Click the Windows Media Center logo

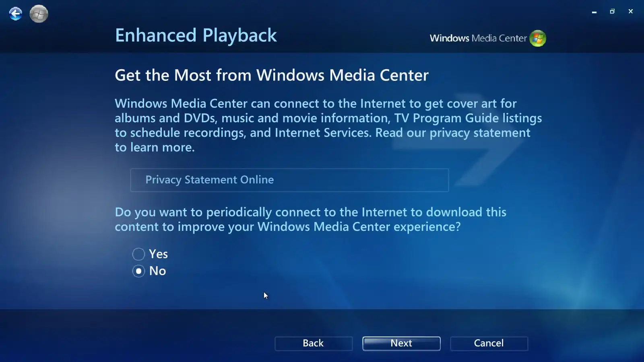488,38
